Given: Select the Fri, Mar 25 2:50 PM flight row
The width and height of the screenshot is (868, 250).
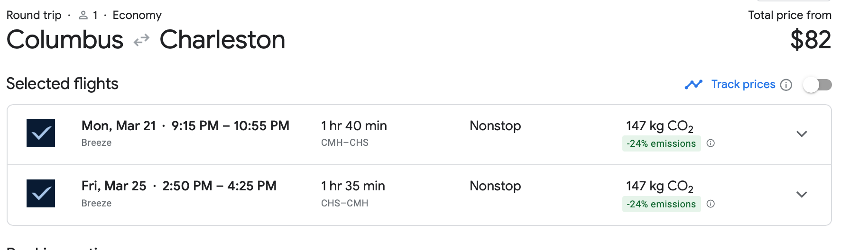Looking at the screenshot, I should tap(179, 186).
